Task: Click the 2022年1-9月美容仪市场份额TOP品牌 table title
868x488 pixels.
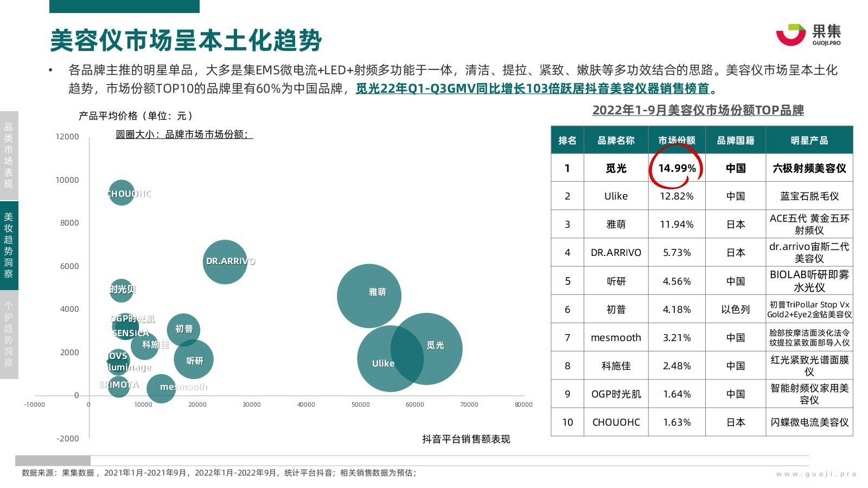Action: click(698, 110)
